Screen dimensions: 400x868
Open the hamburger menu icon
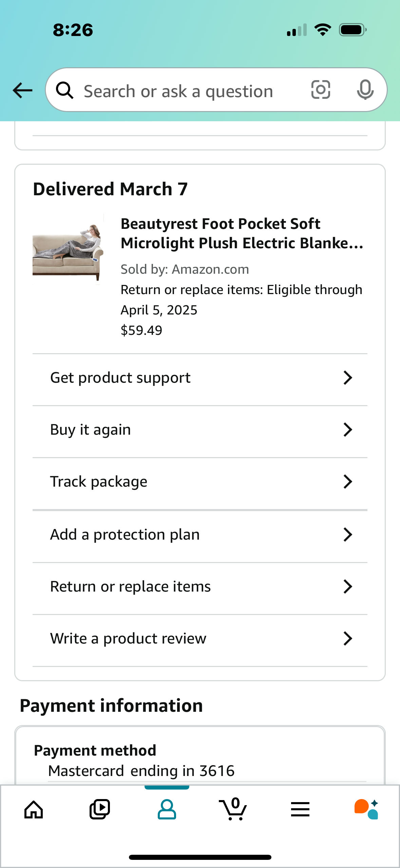coord(300,810)
